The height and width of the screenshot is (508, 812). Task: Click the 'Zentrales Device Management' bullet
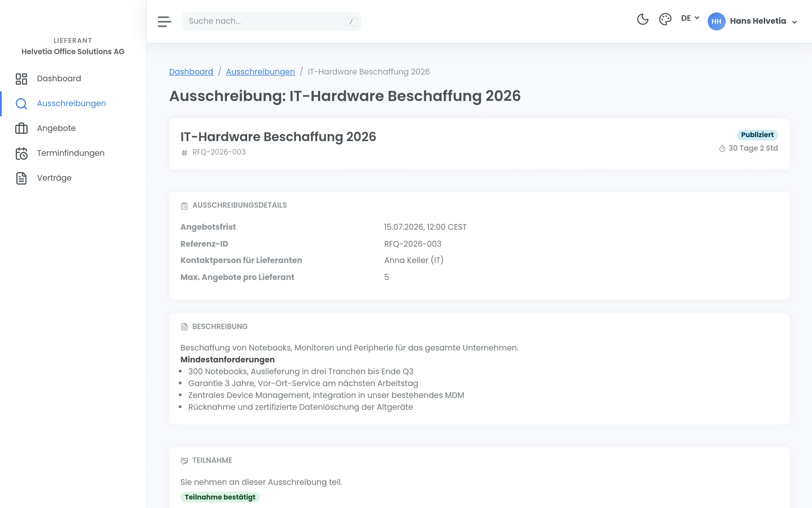pyautogui.click(x=326, y=395)
